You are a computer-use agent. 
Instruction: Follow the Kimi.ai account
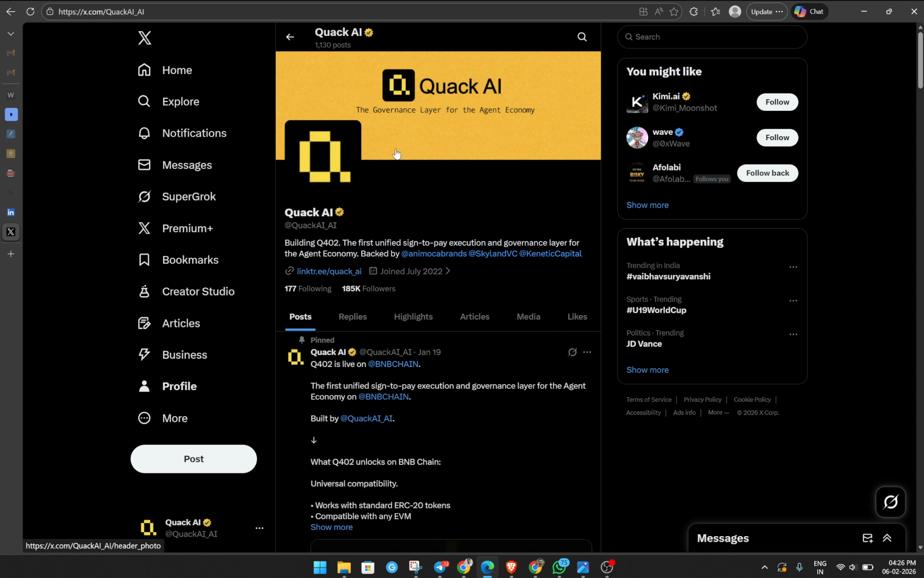click(x=777, y=102)
